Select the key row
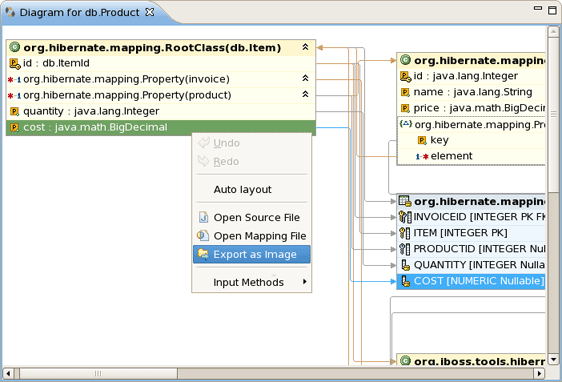 pos(471,140)
